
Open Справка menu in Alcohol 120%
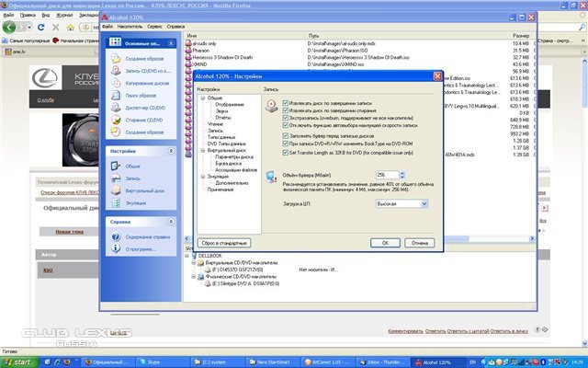(175, 27)
